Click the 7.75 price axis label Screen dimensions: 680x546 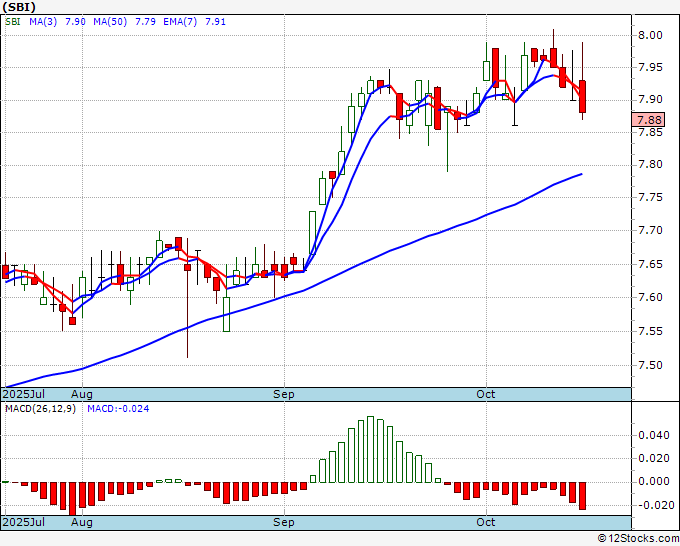point(650,198)
